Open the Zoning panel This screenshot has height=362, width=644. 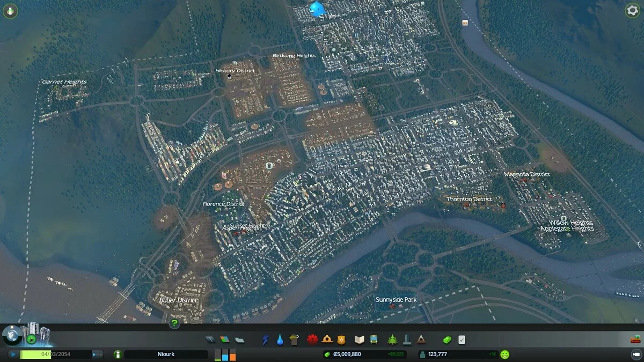pos(225,339)
